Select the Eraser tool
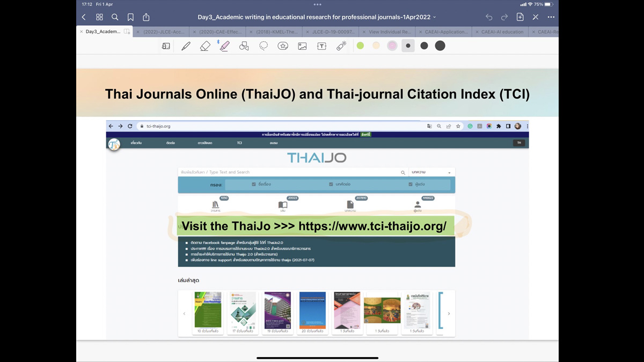 pos(204,46)
